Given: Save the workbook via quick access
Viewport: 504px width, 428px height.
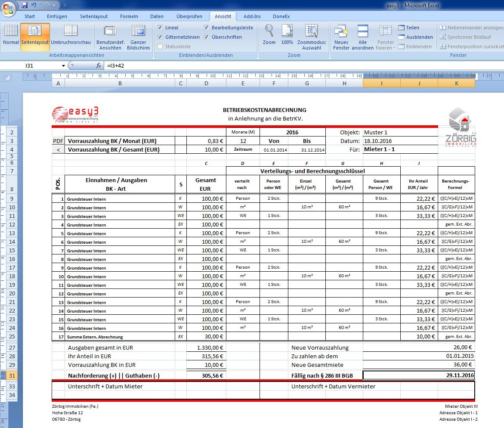Looking at the screenshot, I should point(25,5).
